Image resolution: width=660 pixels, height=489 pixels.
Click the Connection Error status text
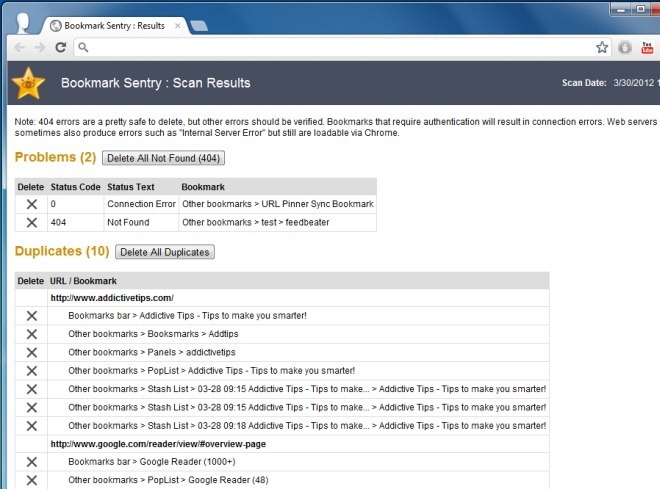(141, 204)
